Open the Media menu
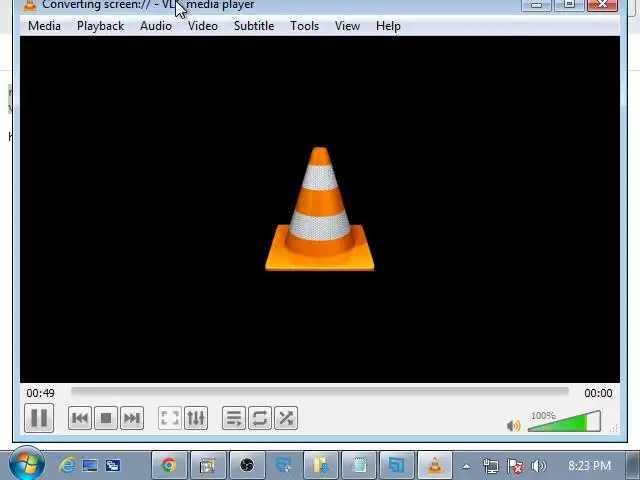 [44, 26]
